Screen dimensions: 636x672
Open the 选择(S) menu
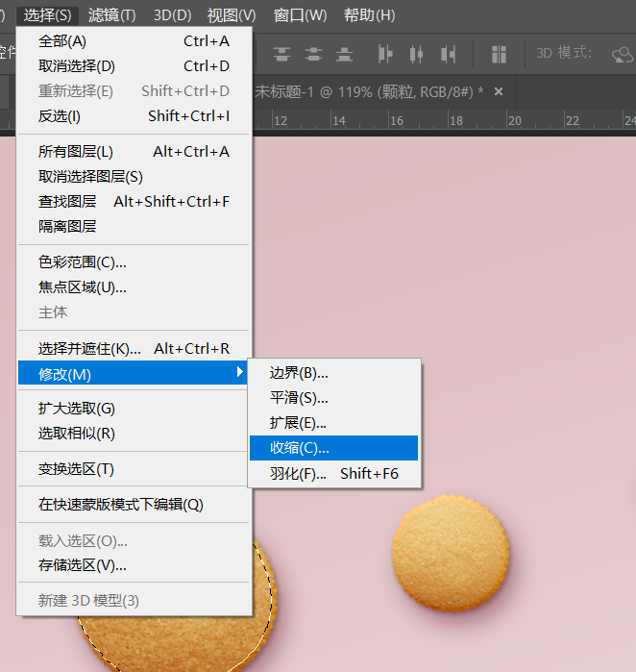click(x=47, y=15)
